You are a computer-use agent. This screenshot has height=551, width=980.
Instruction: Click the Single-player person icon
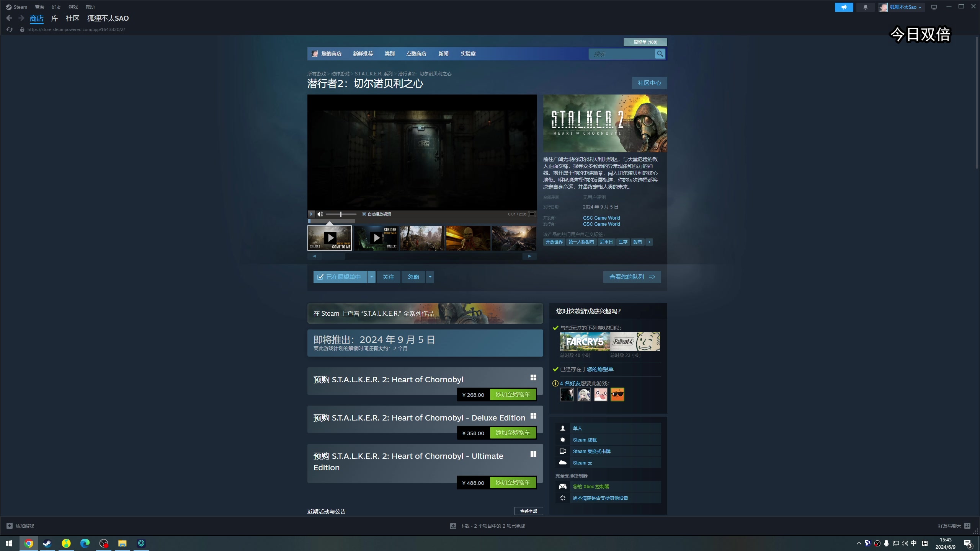tap(563, 428)
